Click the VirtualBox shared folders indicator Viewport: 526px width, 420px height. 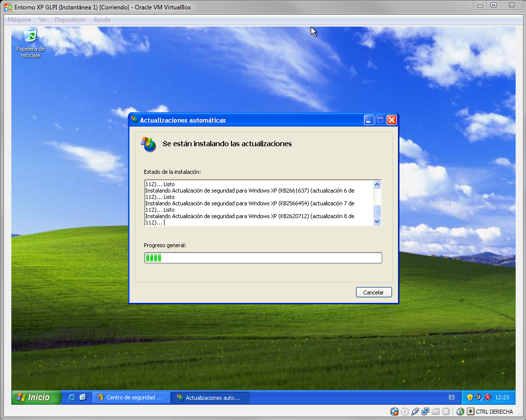pos(436,412)
